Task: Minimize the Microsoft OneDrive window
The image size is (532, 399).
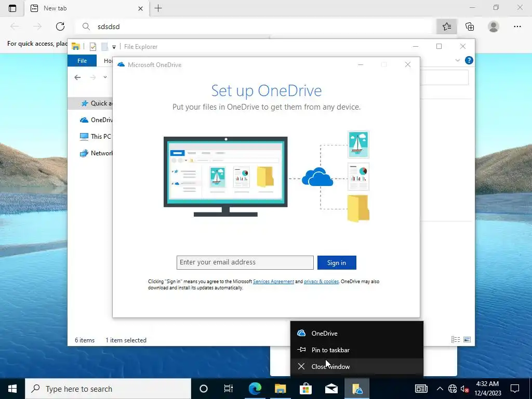Action: click(x=361, y=64)
